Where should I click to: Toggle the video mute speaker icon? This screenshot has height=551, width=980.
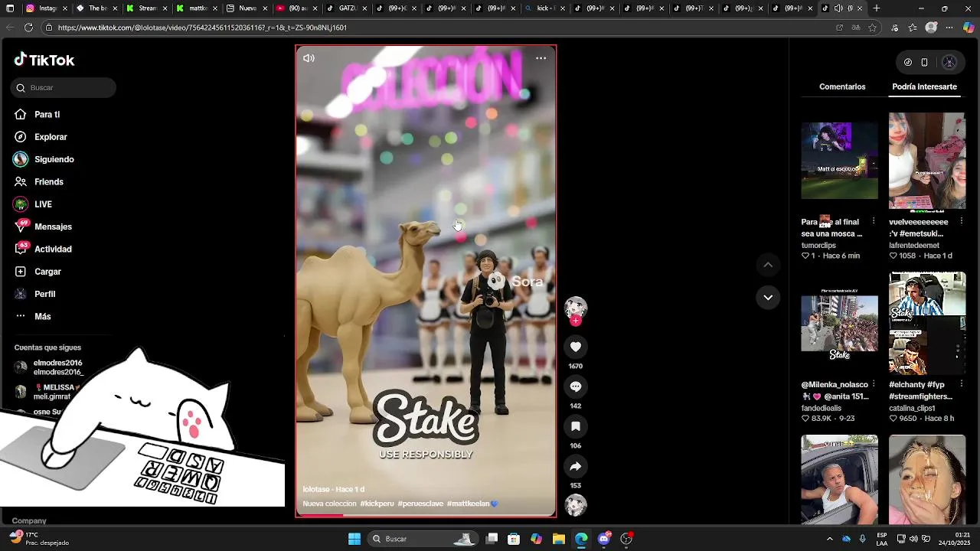click(x=309, y=58)
